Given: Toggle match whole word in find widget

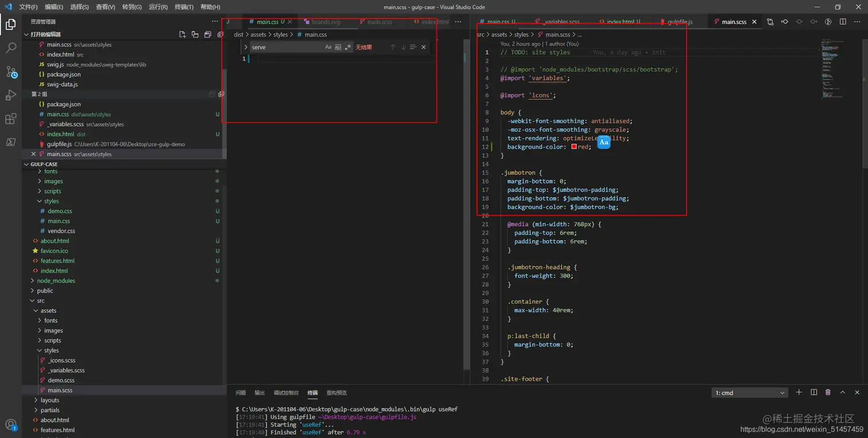Looking at the screenshot, I should coord(338,47).
